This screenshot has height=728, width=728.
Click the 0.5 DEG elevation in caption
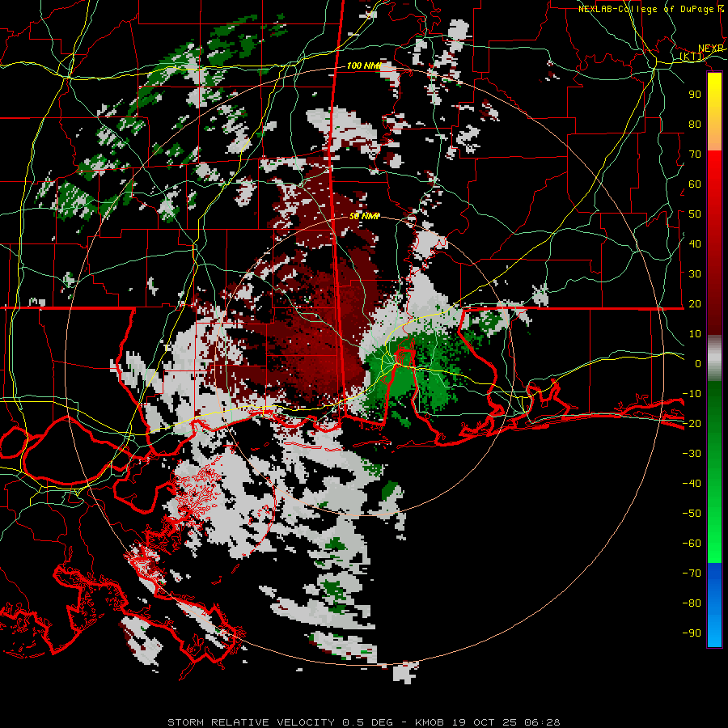(368, 722)
